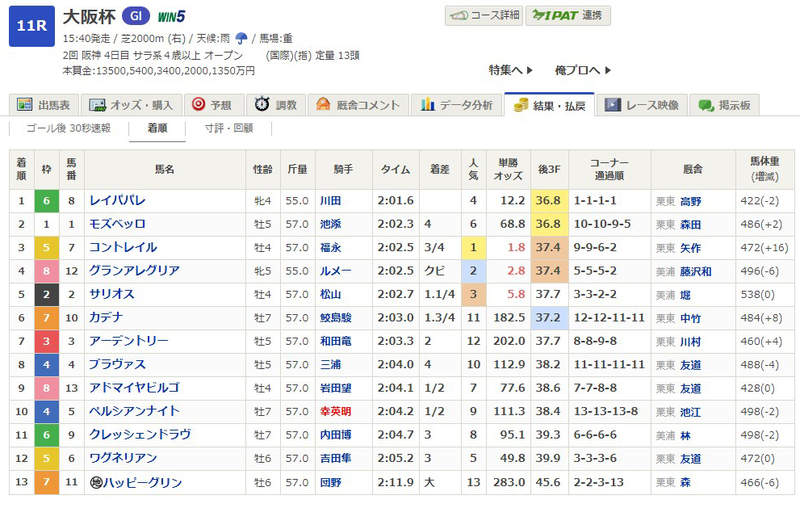The image size is (800, 508).
Task: Click the 単勝オッズ column header
Action: tap(508, 169)
